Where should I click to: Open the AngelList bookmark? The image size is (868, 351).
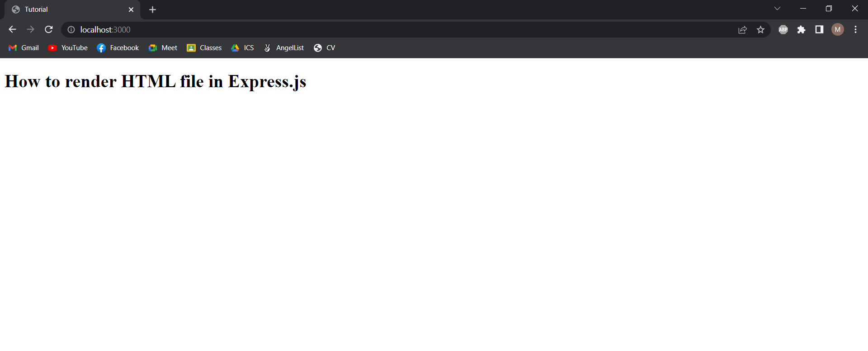point(284,48)
